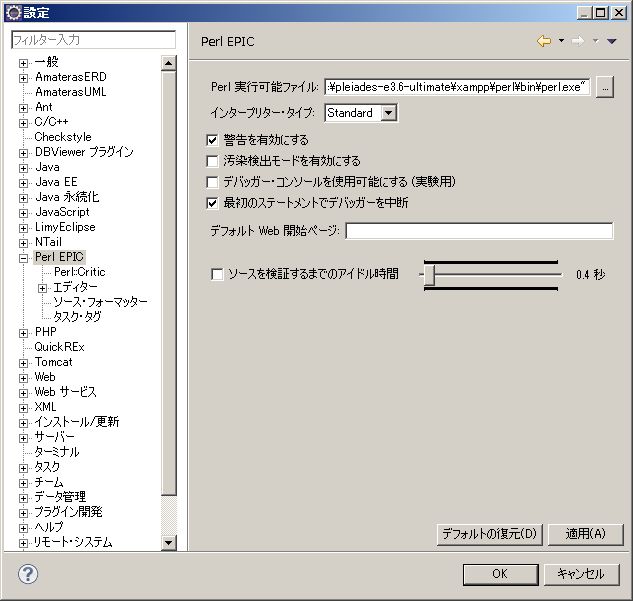
Task: Open the back history dropdown arrow
Action: click(561, 40)
